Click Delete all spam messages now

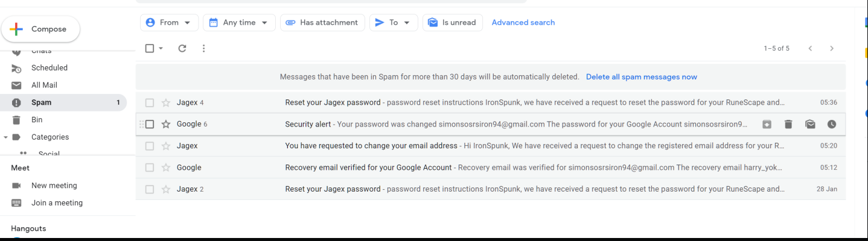point(641,77)
